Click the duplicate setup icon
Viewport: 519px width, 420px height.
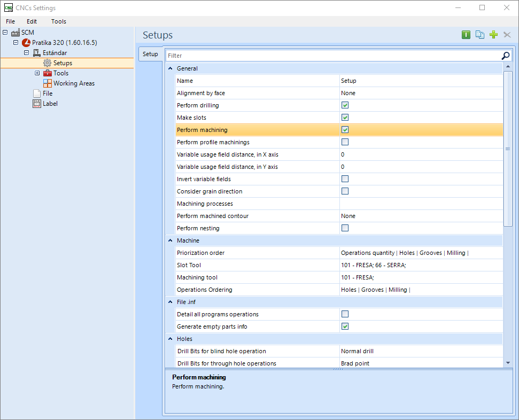[480, 35]
